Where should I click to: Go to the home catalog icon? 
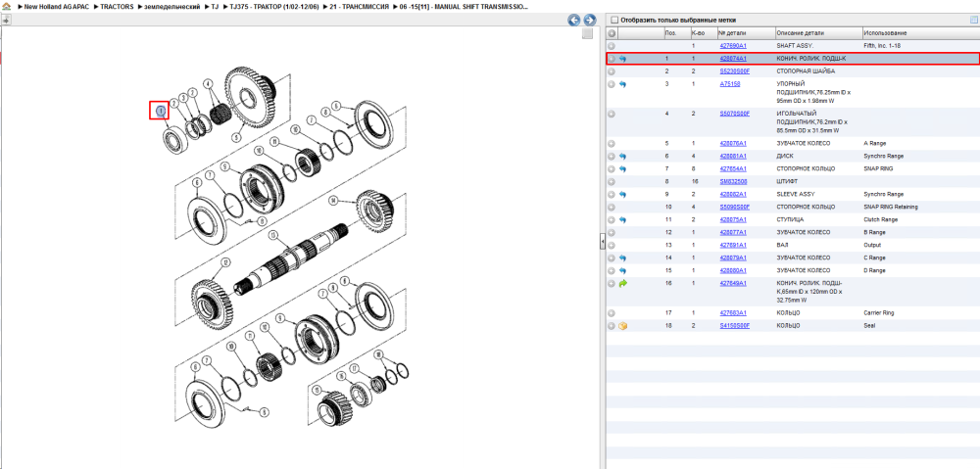[6, 6]
